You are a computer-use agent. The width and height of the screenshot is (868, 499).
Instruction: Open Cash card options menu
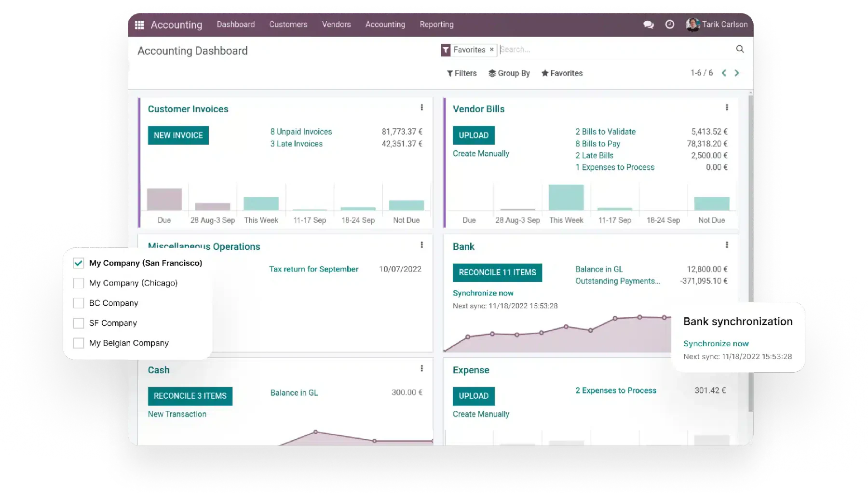click(x=421, y=368)
